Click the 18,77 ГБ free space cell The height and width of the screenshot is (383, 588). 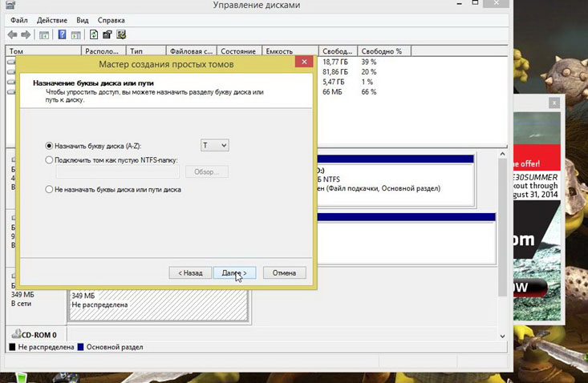click(335, 62)
